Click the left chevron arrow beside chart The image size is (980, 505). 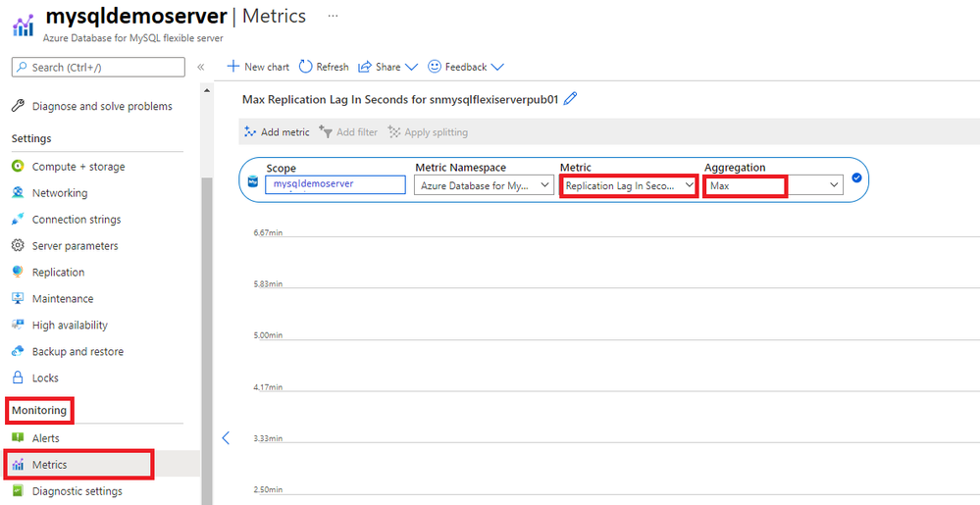227,438
